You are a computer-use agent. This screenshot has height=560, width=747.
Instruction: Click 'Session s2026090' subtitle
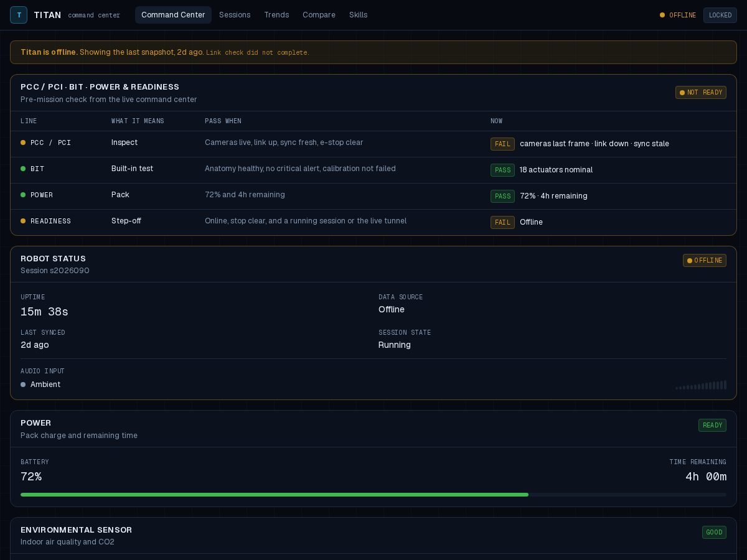55,271
